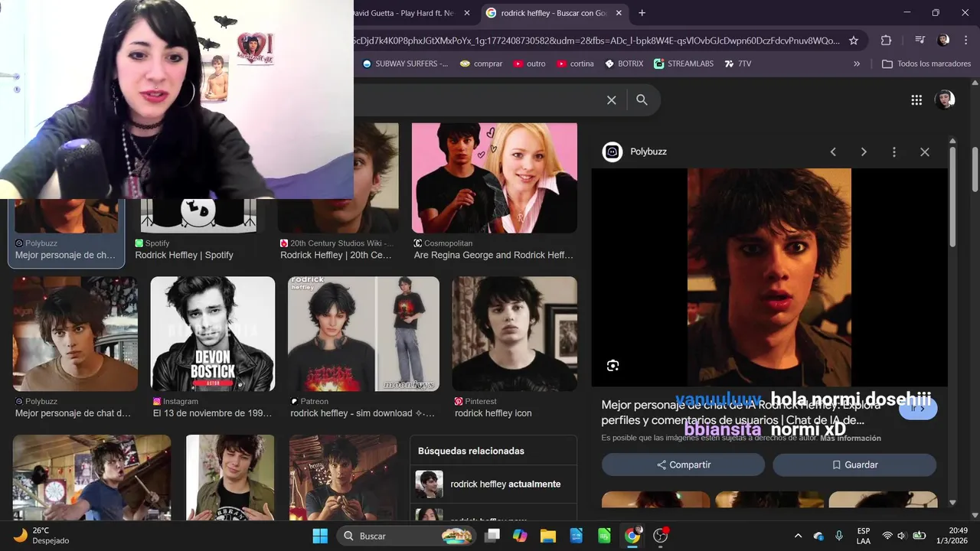Open 20th Century Studios Wiki result link
Image resolution: width=980 pixels, height=551 pixels.
coord(336,255)
